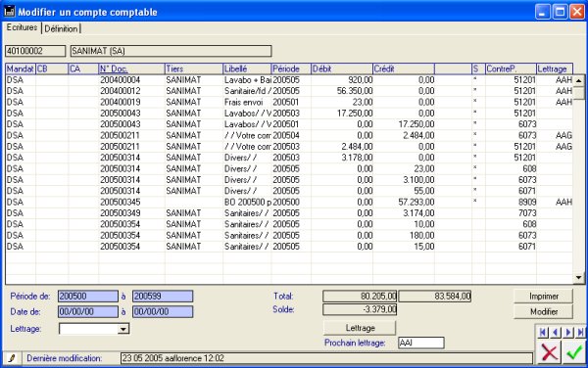The image size is (588, 368).
Task: Click the Date end field after à
Action: (x=163, y=311)
